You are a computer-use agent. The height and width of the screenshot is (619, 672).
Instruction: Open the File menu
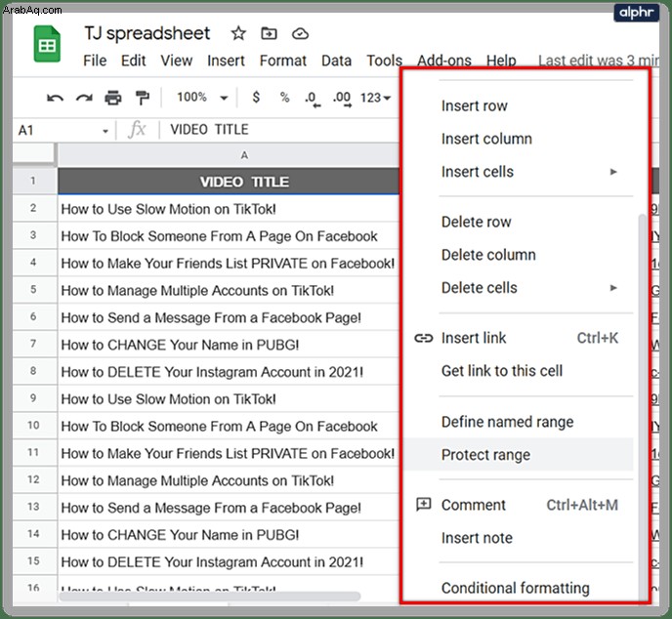tap(95, 61)
